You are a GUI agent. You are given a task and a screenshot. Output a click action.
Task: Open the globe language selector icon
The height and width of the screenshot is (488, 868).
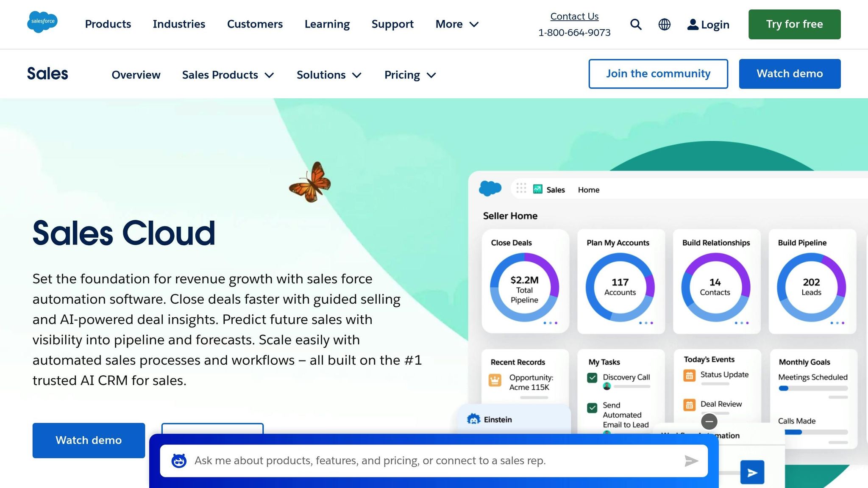pyautogui.click(x=664, y=25)
